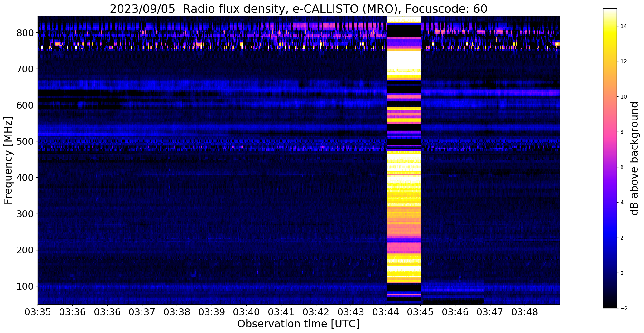
Task: Click the colorbar tick label 4
Action: point(622,203)
